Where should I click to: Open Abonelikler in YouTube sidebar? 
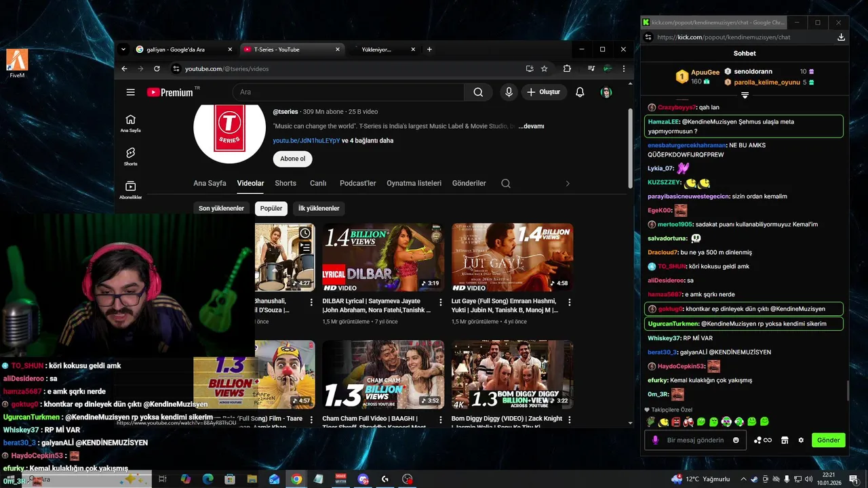pyautogui.click(x=131, y=190)
